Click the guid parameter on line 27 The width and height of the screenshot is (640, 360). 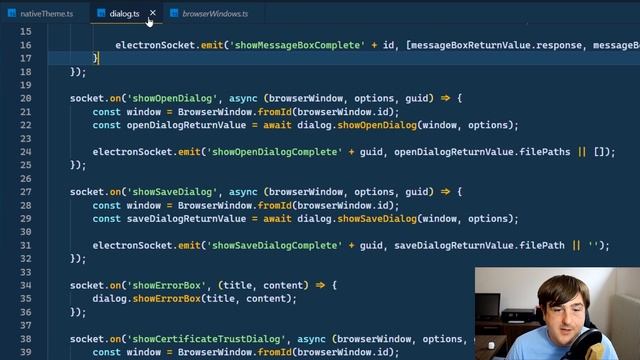(x=416, y=192)
